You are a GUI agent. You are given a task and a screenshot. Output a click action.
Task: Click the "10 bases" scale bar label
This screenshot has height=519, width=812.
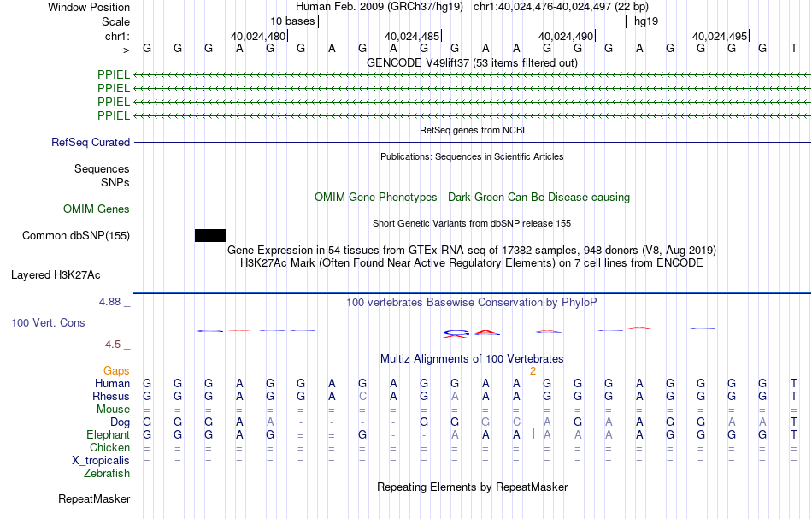tap(292, 21)
